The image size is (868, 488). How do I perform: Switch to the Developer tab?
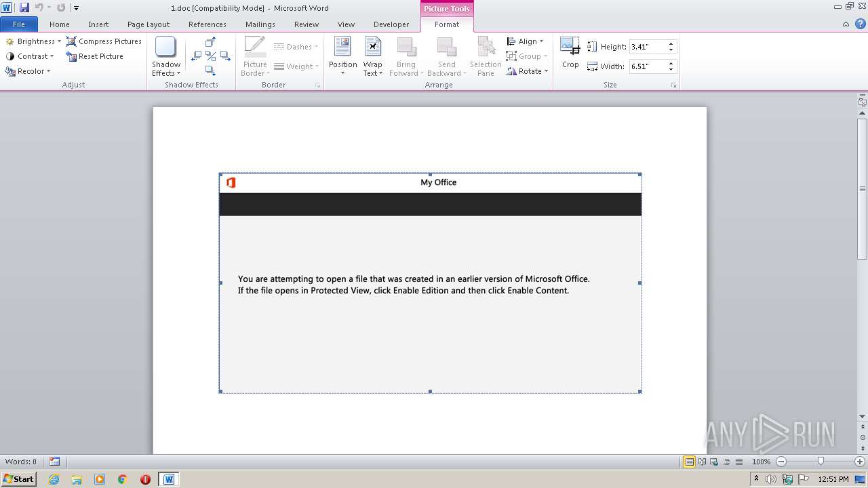coord(391,24)
